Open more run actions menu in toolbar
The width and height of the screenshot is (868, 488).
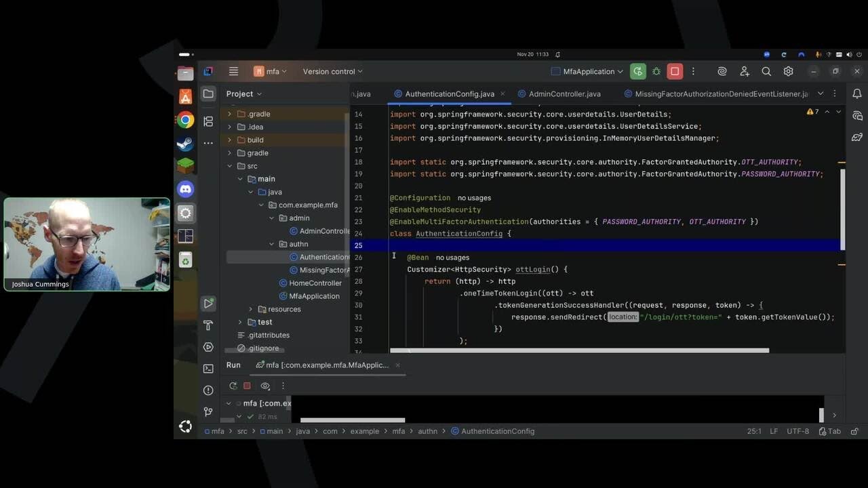692,71
